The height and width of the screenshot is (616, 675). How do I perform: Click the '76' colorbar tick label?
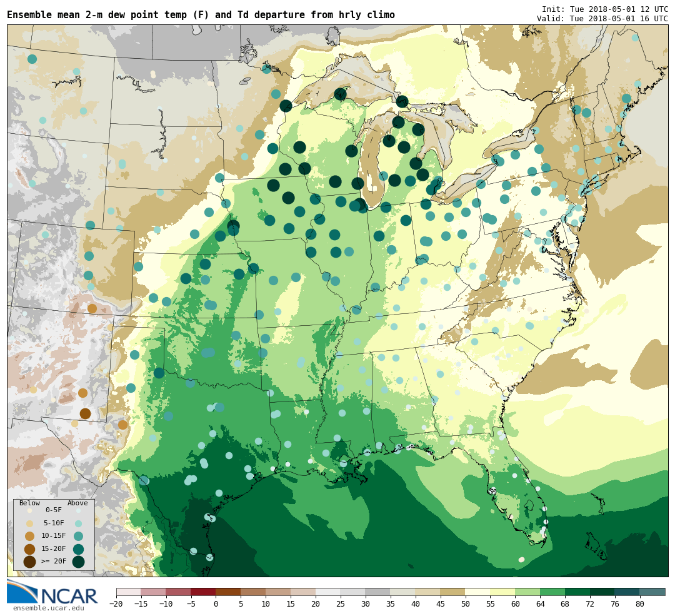point(616,604)
